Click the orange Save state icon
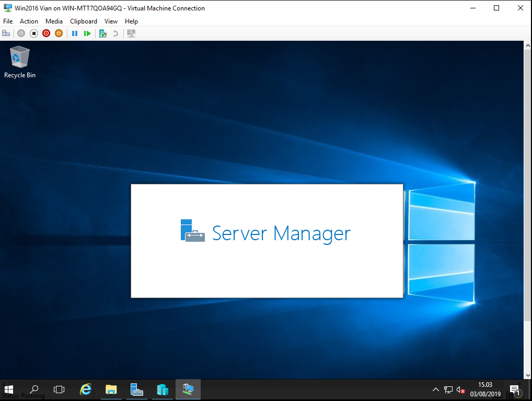Viewport: 532px width, 401px height. (59, 33)
